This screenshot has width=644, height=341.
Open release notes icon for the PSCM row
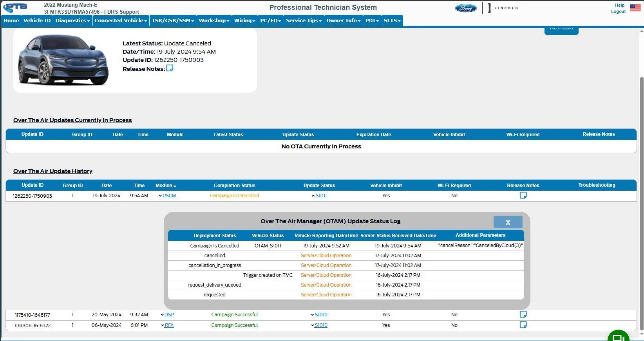(x=523, y=195)
